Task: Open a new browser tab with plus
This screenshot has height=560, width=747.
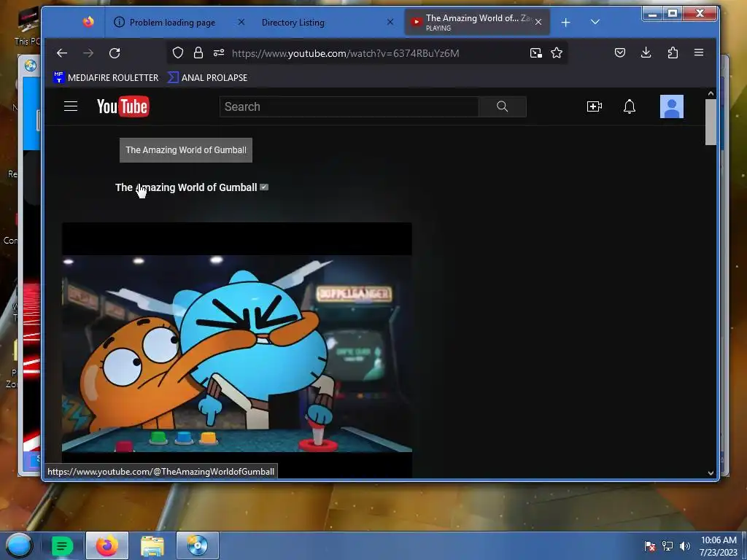Action: pos(565,23)
